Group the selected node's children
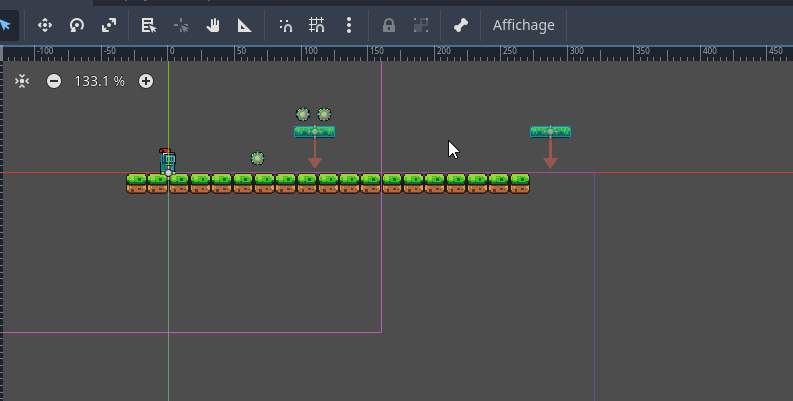Screen dimensions: 793x401 421,25
